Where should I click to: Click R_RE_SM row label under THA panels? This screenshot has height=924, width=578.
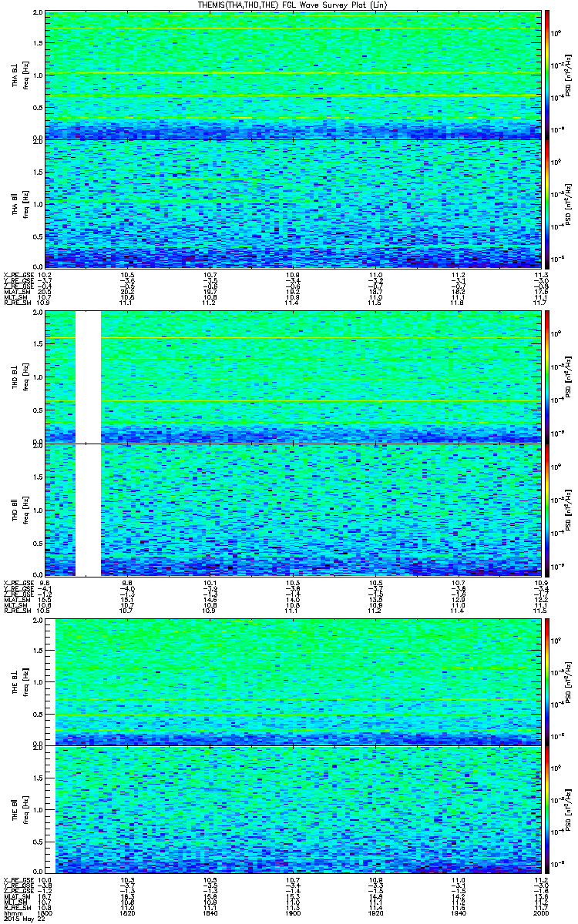[16, 303]
